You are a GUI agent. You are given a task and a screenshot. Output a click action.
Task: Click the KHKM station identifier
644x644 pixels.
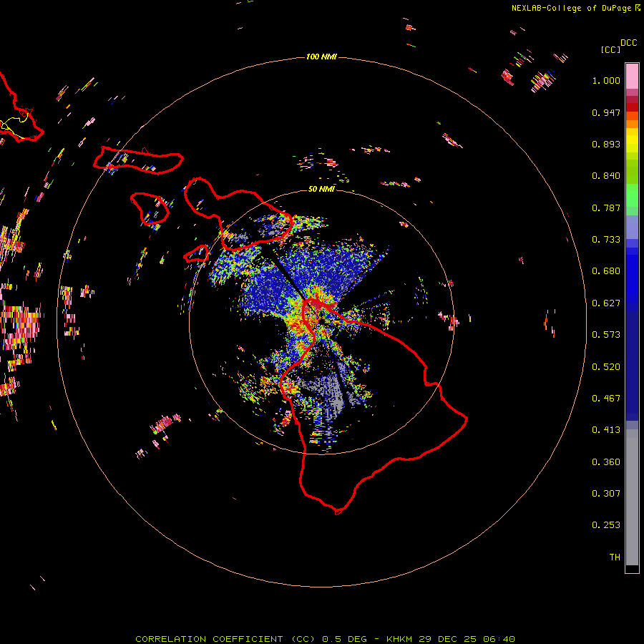(401, 639)
